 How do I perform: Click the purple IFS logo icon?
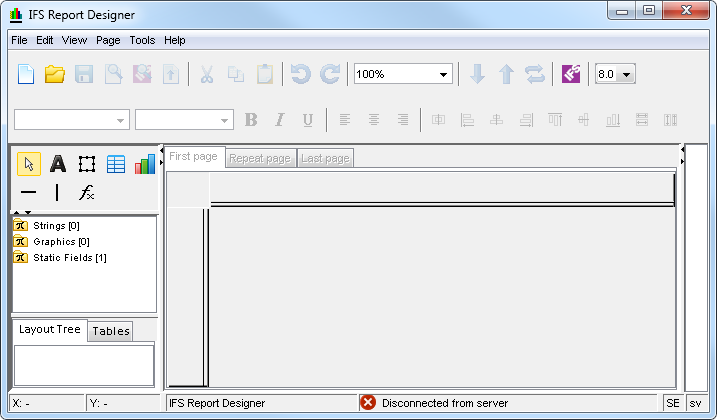571,74
